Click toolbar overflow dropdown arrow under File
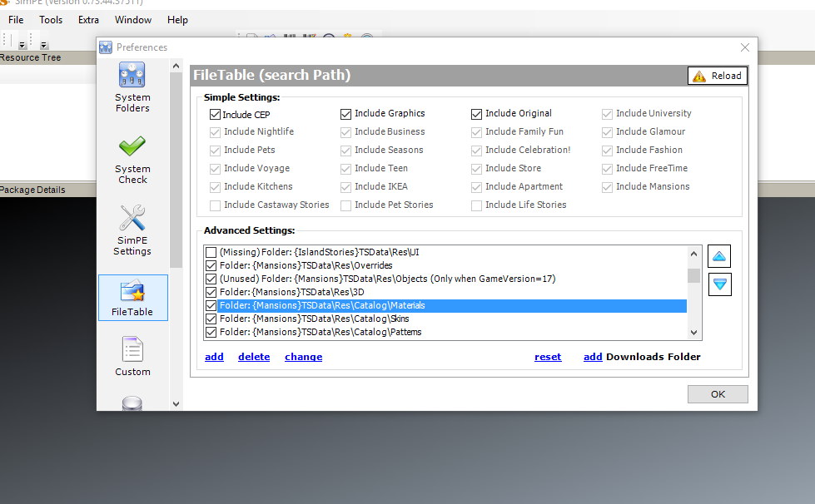 click(x=22, y=45)
